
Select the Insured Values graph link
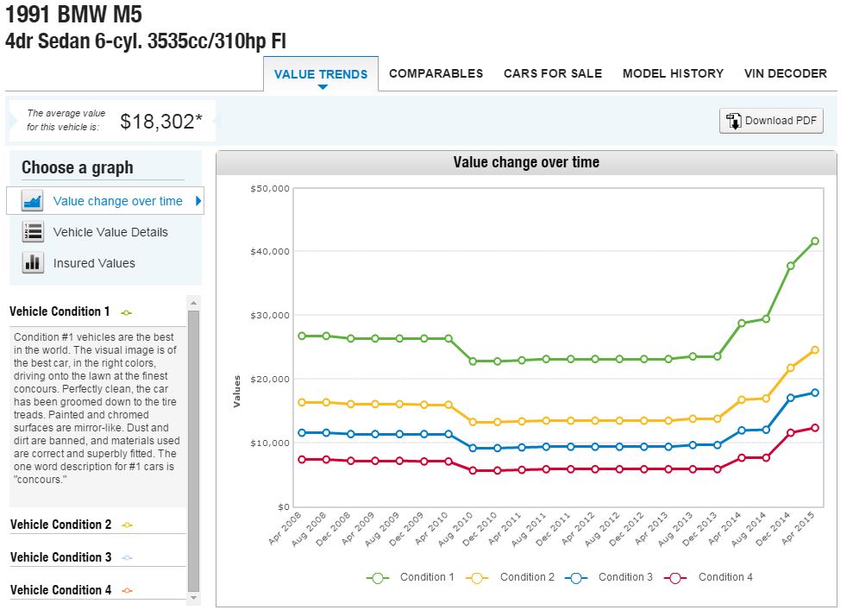tap(94, 263)
